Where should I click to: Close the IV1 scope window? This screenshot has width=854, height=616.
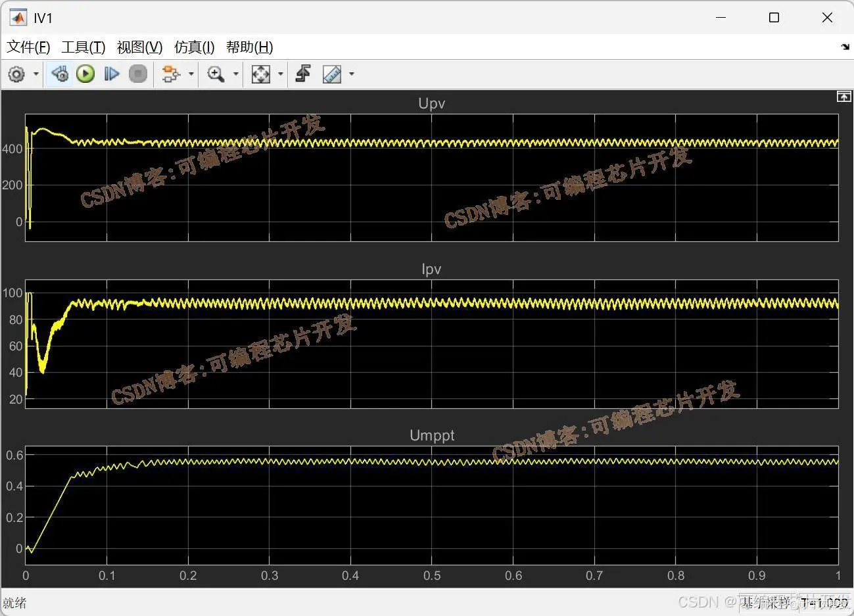(827, 18)
